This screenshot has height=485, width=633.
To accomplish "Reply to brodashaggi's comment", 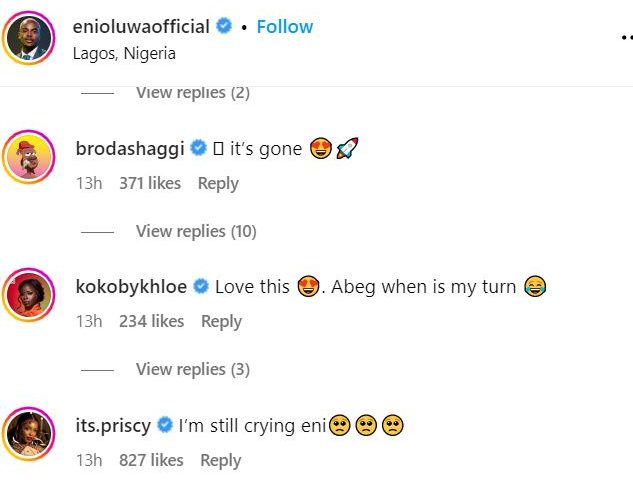I will 218,183.
